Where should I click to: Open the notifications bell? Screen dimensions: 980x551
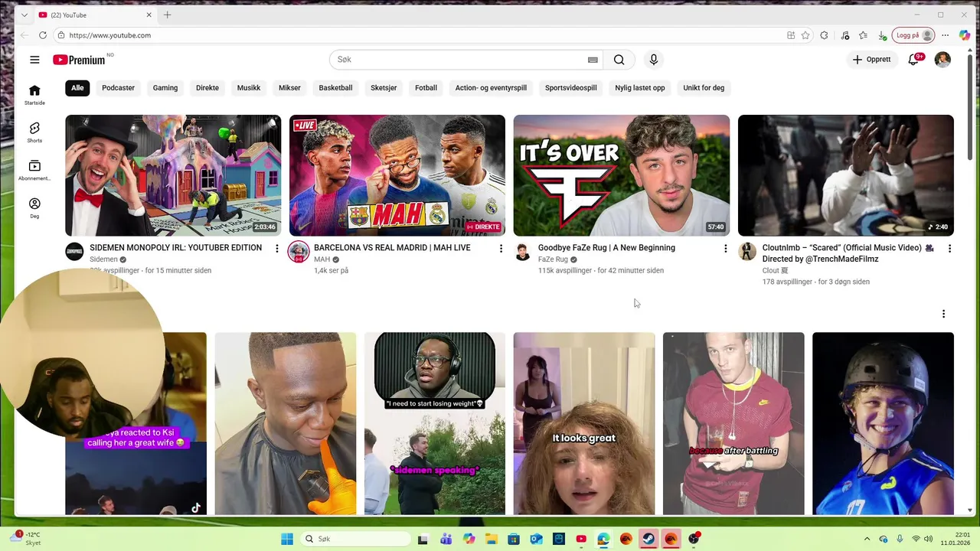coord(913,60)
